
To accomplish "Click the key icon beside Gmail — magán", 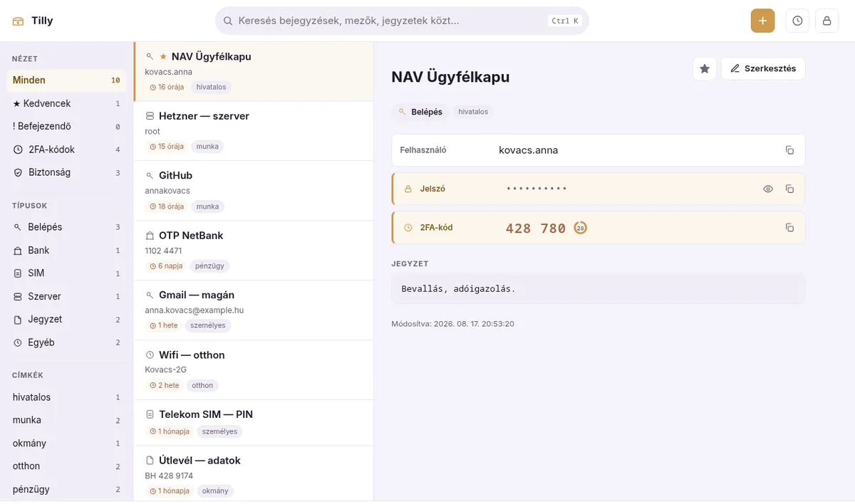I will tap(150, 295).
